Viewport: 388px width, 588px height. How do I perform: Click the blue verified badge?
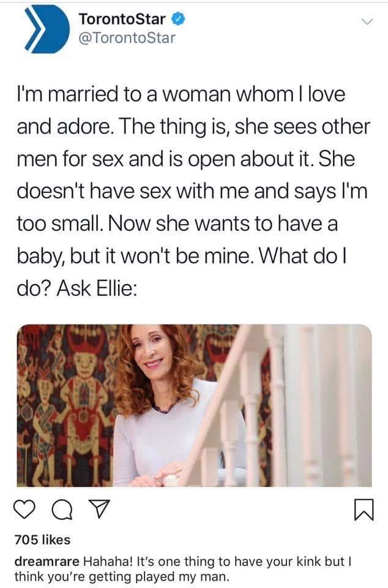(x=178, y=19)
